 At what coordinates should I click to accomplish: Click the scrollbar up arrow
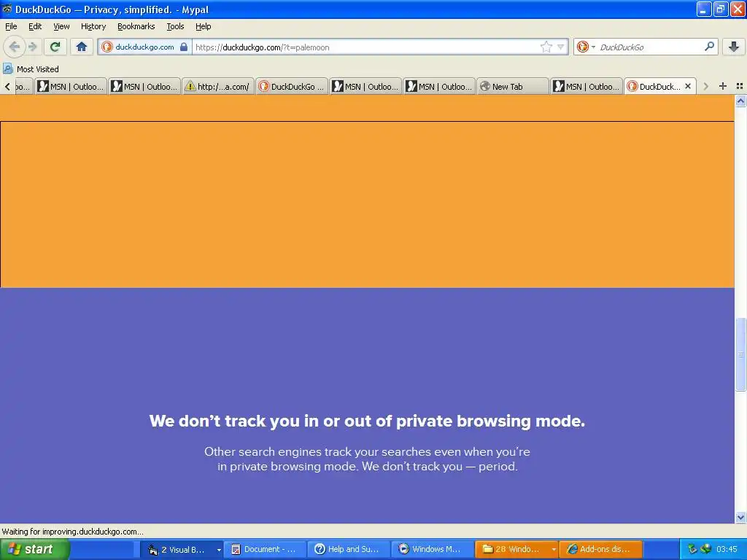pyautogui.click(x=740, y=101)
